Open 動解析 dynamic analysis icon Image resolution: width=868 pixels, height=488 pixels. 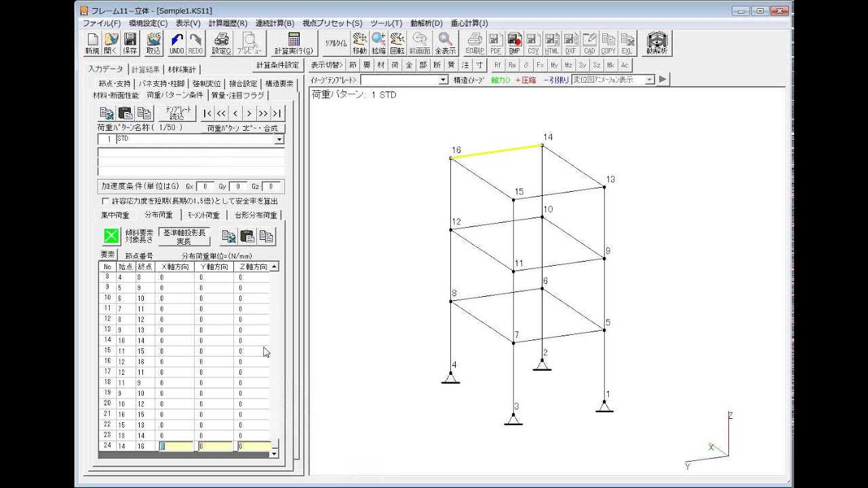coord(656,43)
